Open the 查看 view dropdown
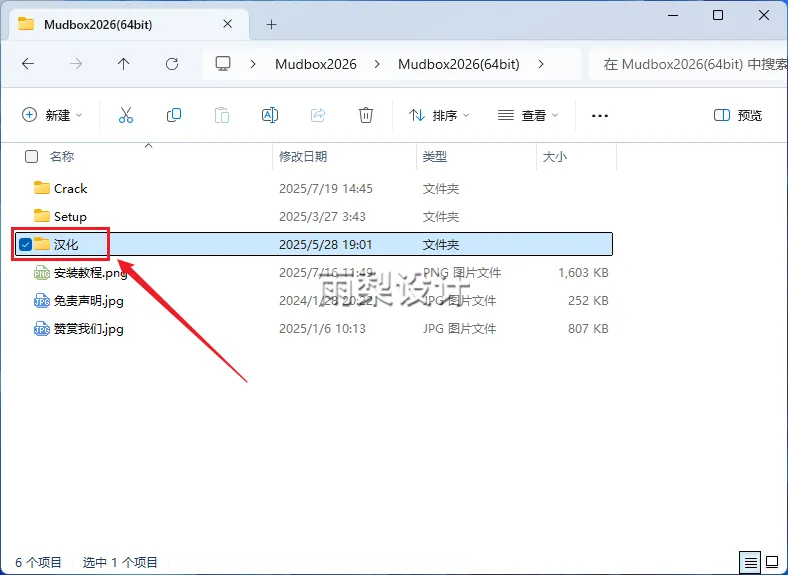Screen dimensions: 788x575 (x=528, y=115)
